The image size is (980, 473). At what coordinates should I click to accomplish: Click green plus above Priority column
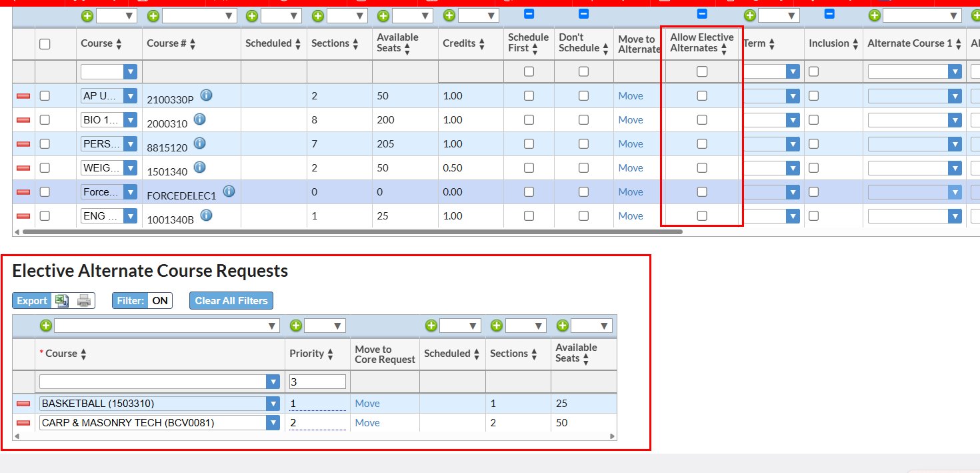tap(296, 326)
